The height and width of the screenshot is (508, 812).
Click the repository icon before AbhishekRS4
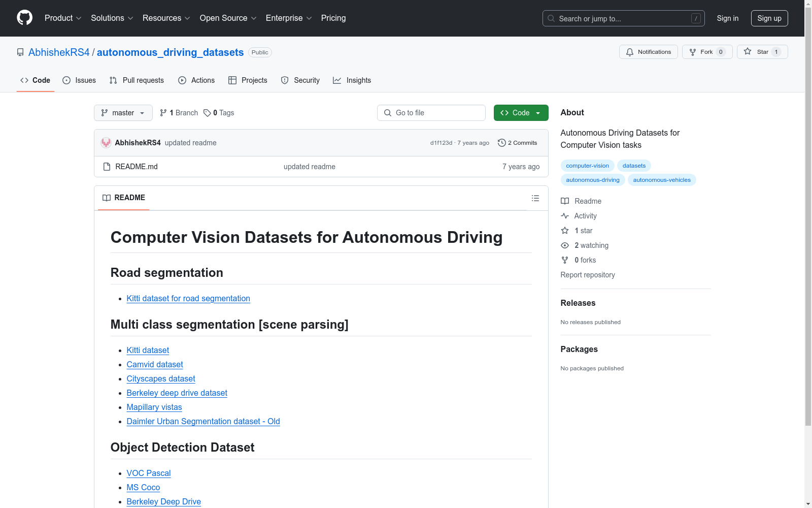20,52
